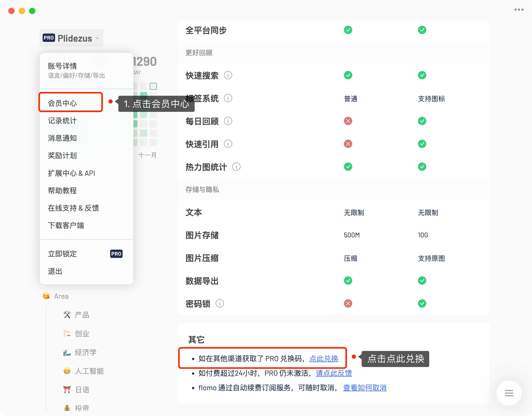Open the Plidezus account dropdown

pos(71,38)
